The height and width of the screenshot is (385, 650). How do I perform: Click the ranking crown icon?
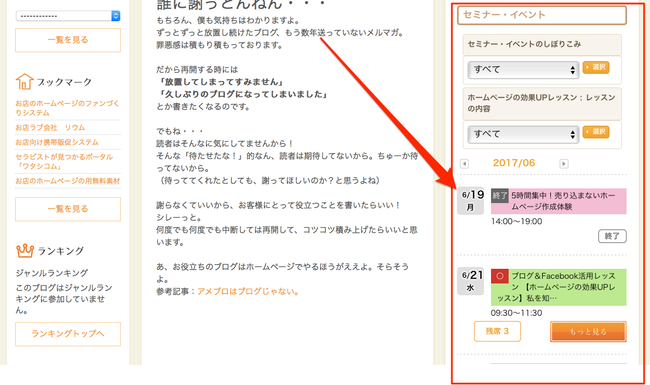click(x=25, y=251)
